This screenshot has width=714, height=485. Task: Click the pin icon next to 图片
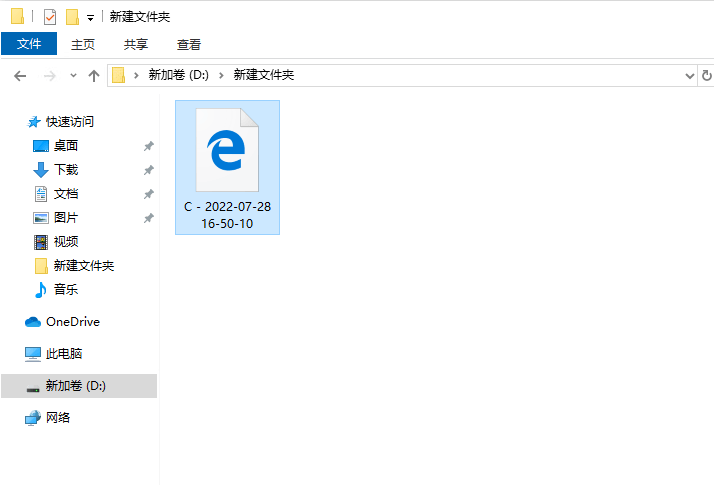coord(148,219)
